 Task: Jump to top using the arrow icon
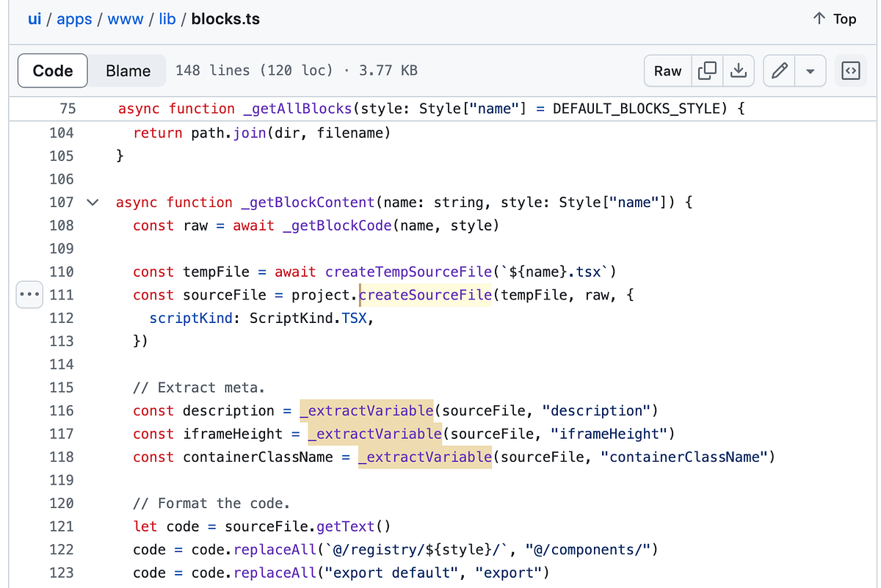[834, 19]
